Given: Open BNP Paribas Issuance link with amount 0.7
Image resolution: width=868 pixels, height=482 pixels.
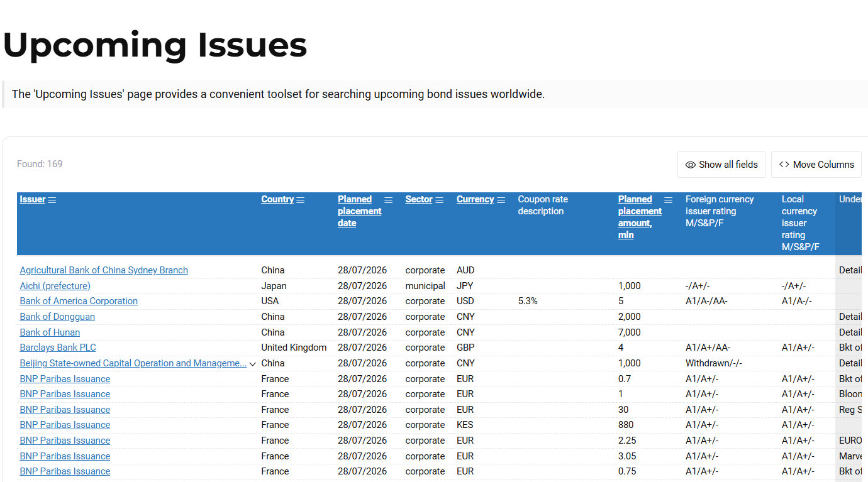Looking at the screenshot, I should [x=65, y=379].
